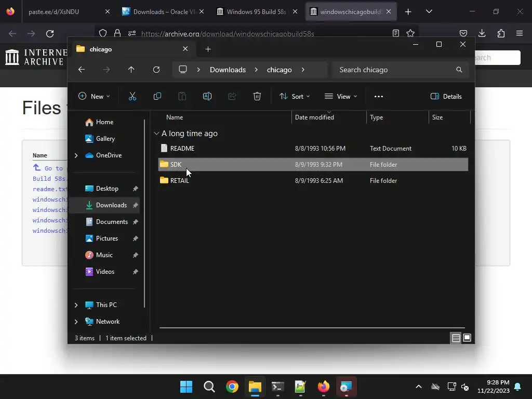Open Firefox downloads panel
The height and width of the screenshot is (399, 532).
(x=482, y=33)
